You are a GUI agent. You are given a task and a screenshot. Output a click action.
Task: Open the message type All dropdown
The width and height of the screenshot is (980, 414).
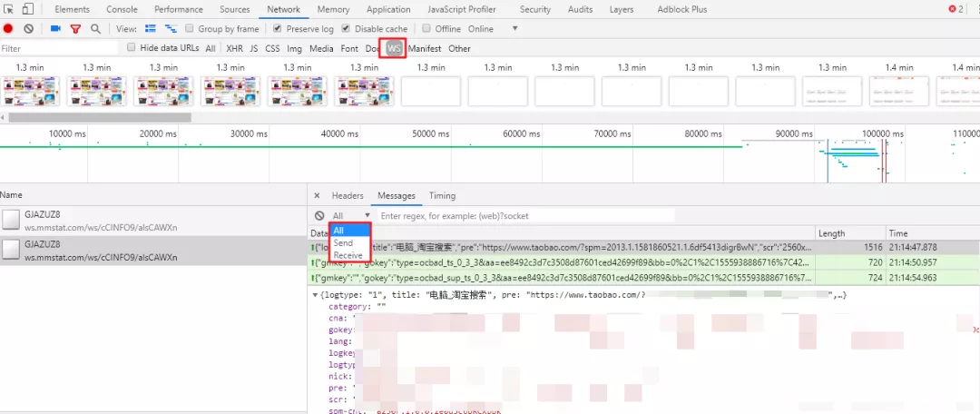click(351, 216)
